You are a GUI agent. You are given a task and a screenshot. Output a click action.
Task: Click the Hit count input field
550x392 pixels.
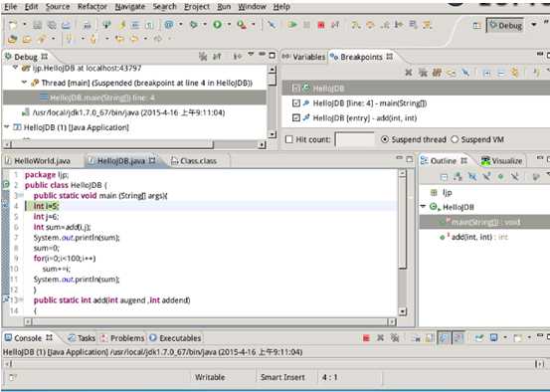[355, 139]
